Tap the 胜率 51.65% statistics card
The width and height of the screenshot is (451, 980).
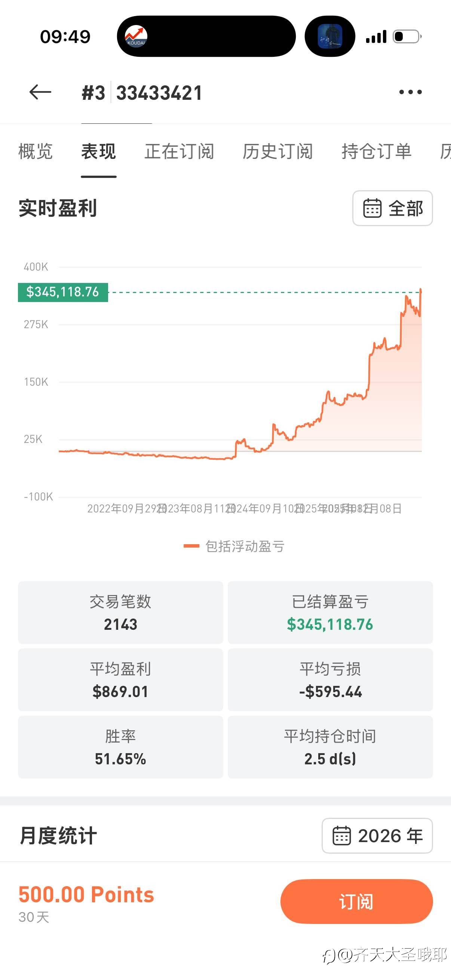tap(120, 747)
